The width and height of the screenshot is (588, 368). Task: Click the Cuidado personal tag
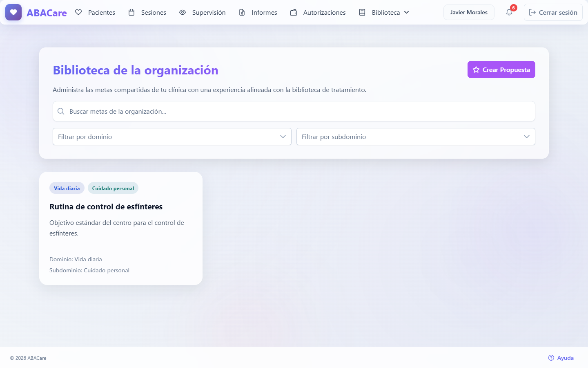pos(113,188)
